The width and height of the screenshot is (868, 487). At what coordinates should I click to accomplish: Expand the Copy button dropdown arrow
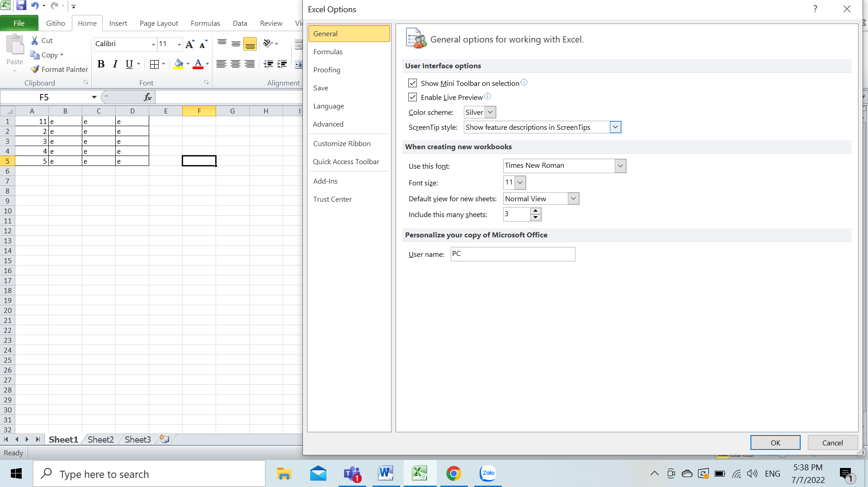pos(61,55)
